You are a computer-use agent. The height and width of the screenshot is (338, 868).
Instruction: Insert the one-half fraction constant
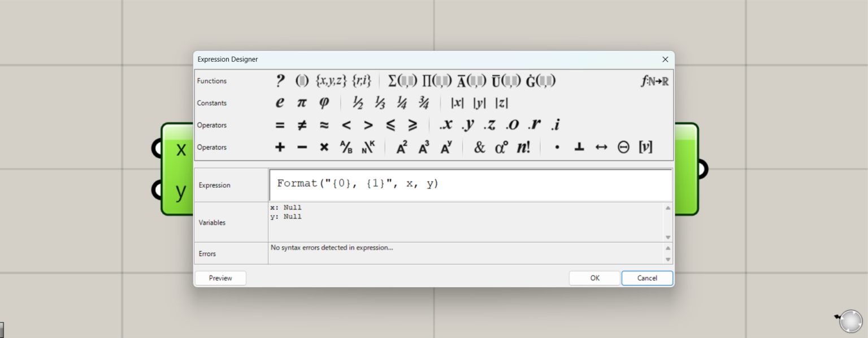[357, 102]
